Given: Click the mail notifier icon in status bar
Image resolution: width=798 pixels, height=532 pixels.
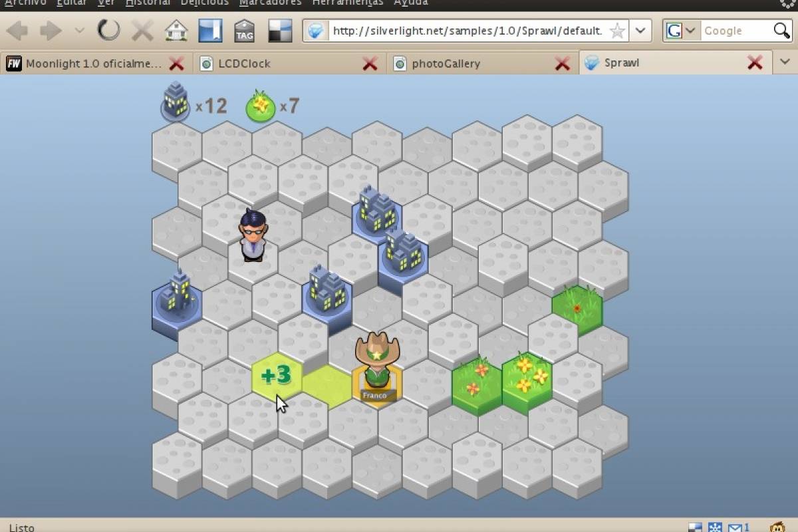Looking at the screenshot, I should [736, 527].
